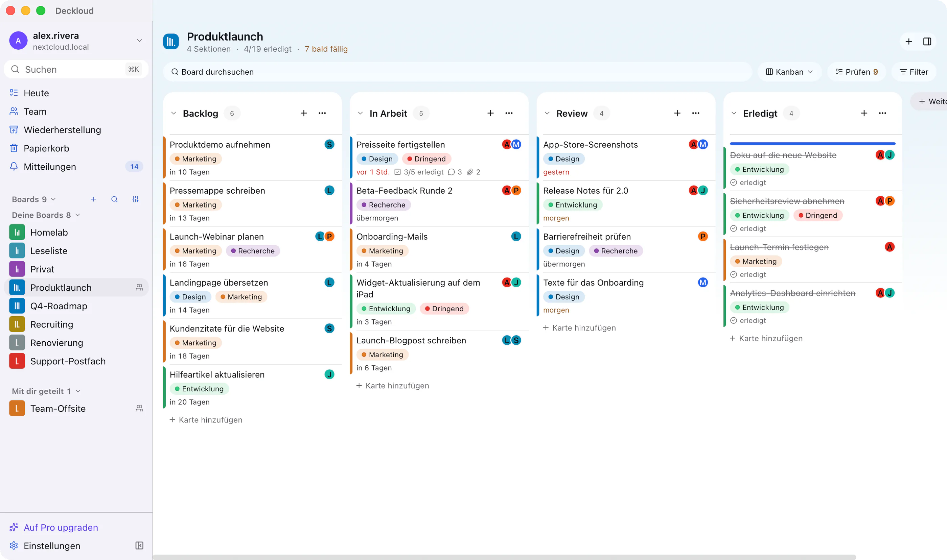Open the Backlog column more options menu
The width and height of the screenshot is (947, 560).
(x=322, y=113)
